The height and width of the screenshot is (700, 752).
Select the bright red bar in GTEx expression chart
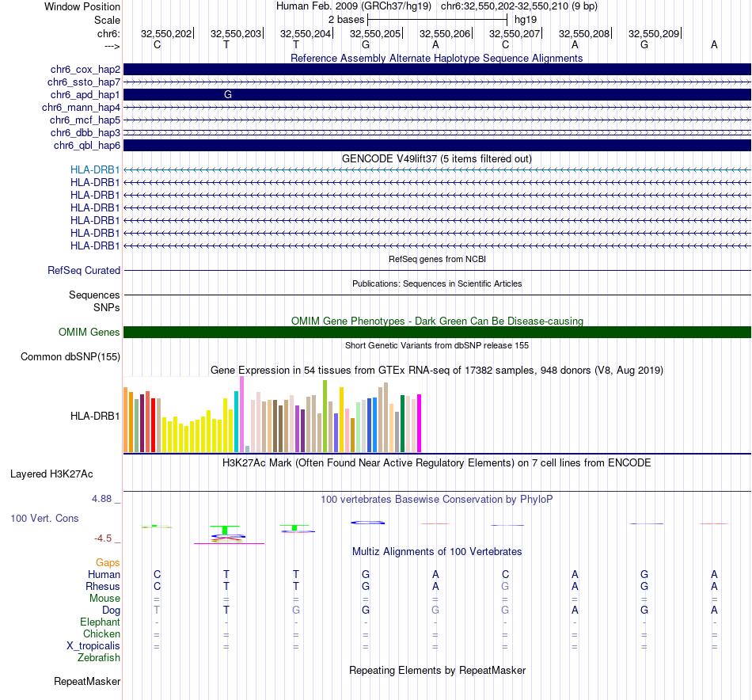153,425
